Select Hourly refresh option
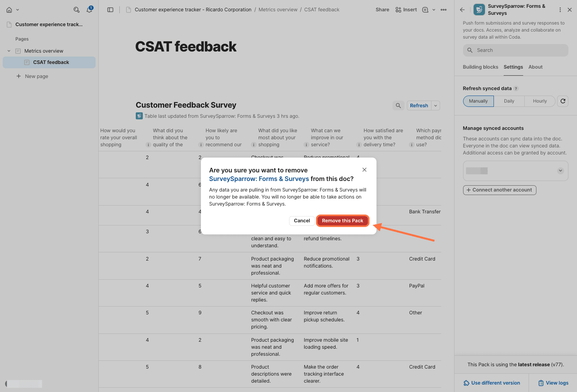Screen dimensions: 577x392 [540, 101]
